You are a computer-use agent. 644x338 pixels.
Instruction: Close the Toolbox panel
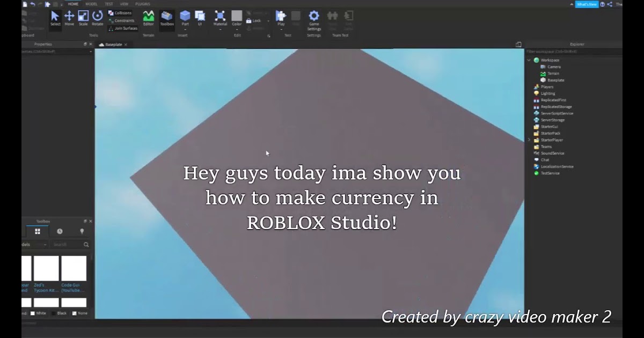point(90,221)
